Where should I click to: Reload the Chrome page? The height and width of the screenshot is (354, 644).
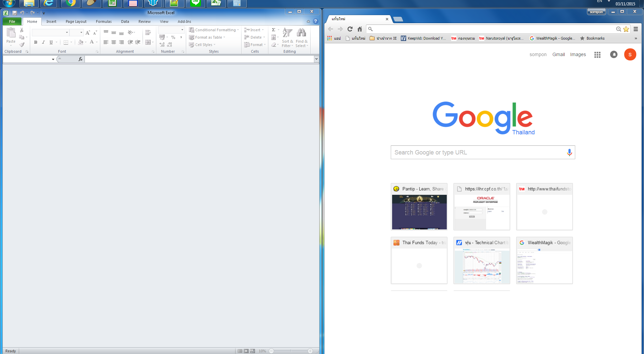tap(350, 29)
